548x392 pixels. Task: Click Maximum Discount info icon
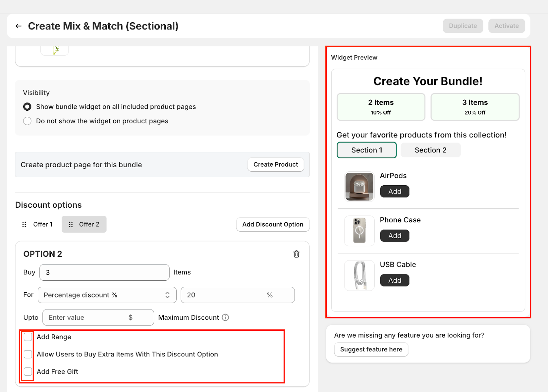click(x=225, y=318)
